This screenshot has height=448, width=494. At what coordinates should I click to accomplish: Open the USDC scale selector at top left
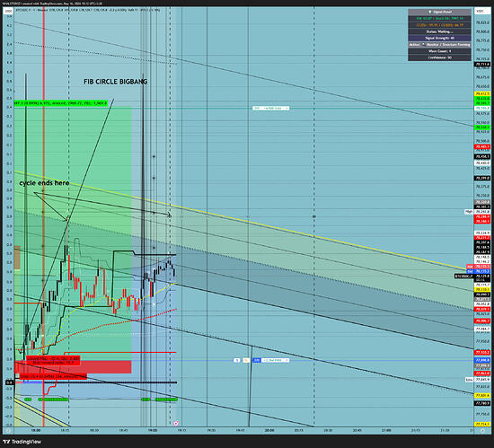(x=8, y=11)
